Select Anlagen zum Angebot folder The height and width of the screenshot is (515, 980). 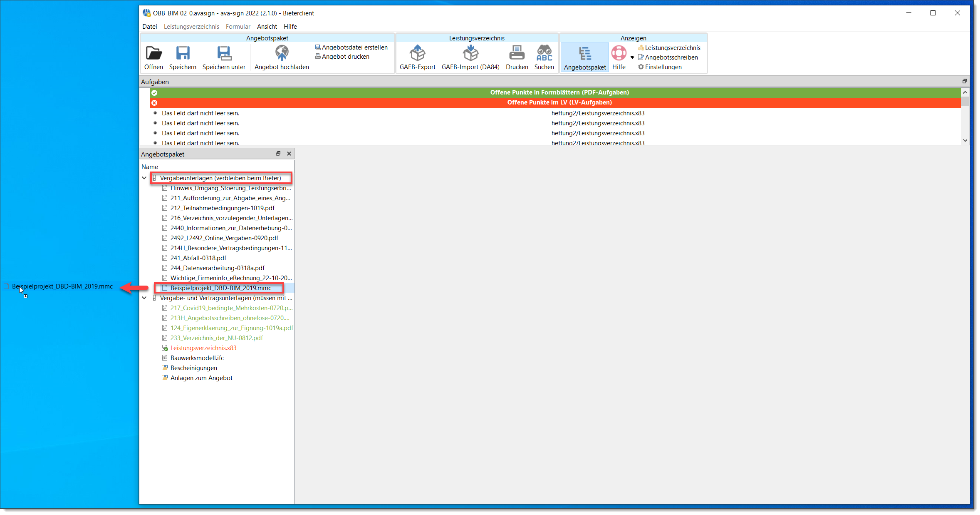pos(201,378)
